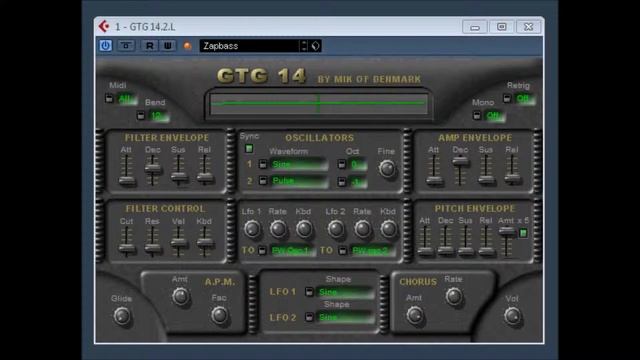Open oscillator 1 waveform selector button
Screen dimensions: 640x360
pos(263,164)
